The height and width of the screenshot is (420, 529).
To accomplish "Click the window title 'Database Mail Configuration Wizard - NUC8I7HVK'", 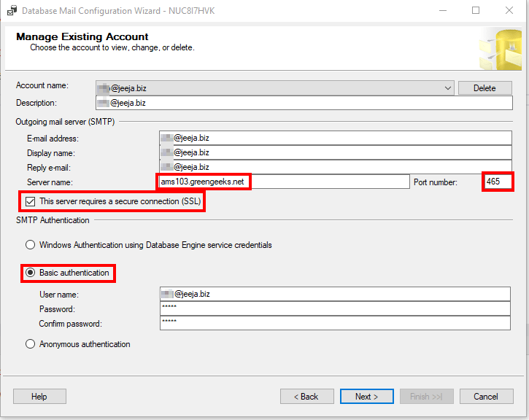I will [x=118, y=11].
